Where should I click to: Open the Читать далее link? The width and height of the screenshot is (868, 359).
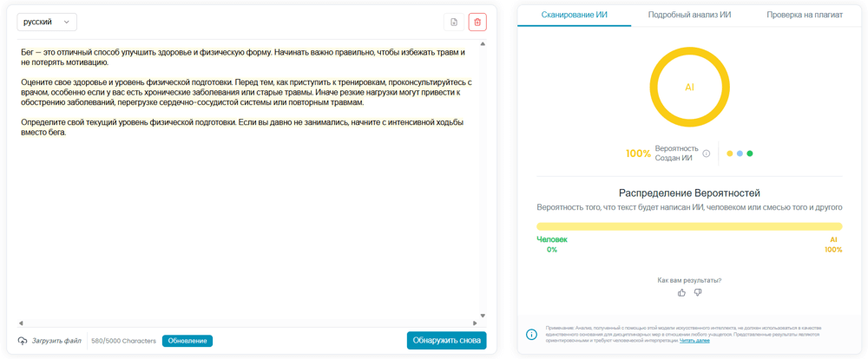coord(694,341)
